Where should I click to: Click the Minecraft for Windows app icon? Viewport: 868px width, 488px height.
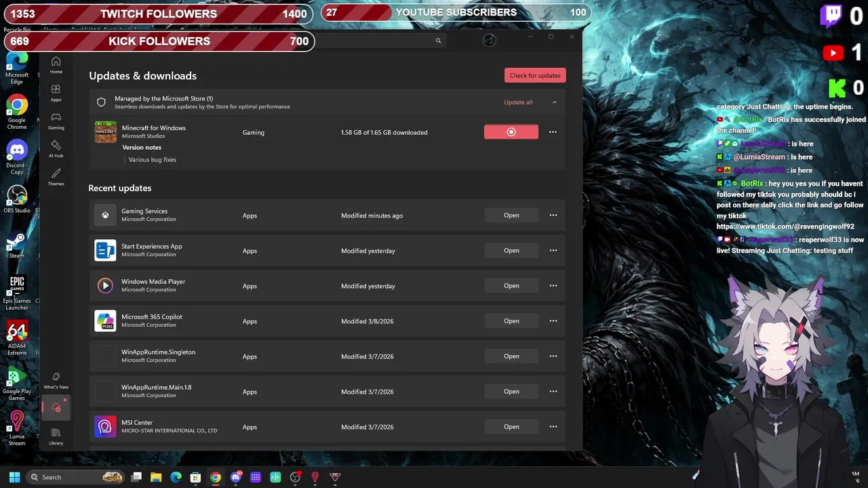tap(105, 132)
